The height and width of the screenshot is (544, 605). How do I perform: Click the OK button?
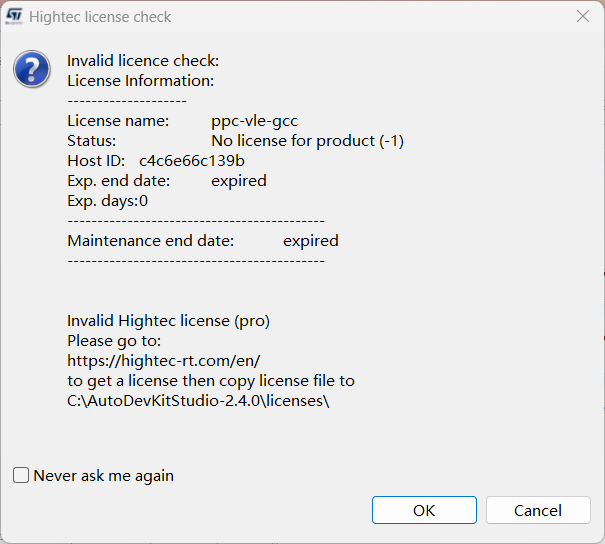[424, 510]
